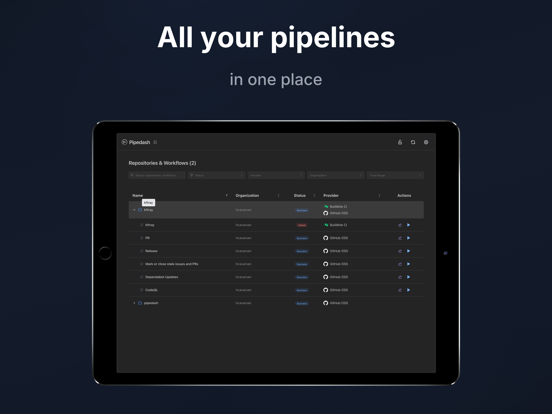The width and height of the screenshot is (552, 414).
Task: Toggle the sidebar icon beside Pipedash title
Action: pos(155,142)
